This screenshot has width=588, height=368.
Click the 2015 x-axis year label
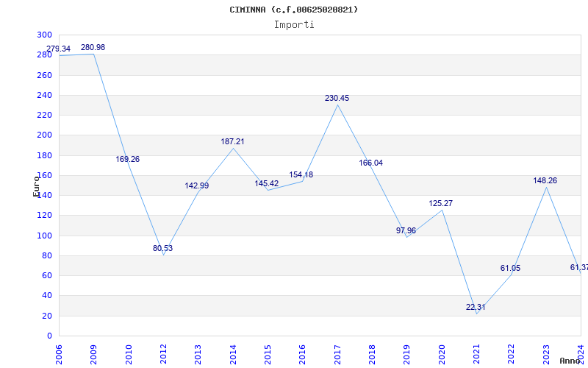[x=268, y=355]
